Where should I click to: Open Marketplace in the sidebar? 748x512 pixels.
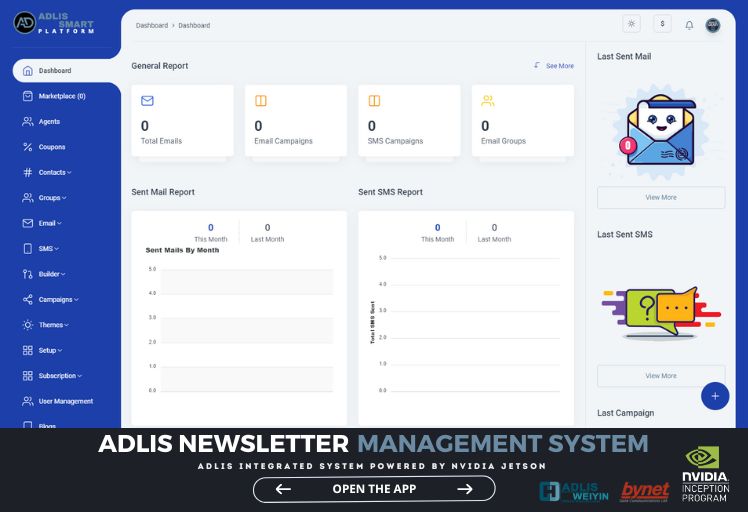[x=61, y=96]
